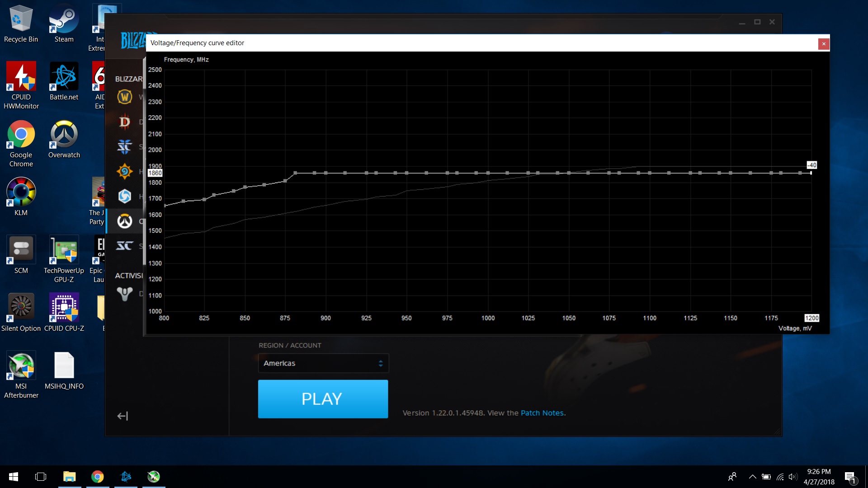Open StarCraft II in Blizzard sidebar
This screenshot has height=488, width=868.
(x=125, y=146)
